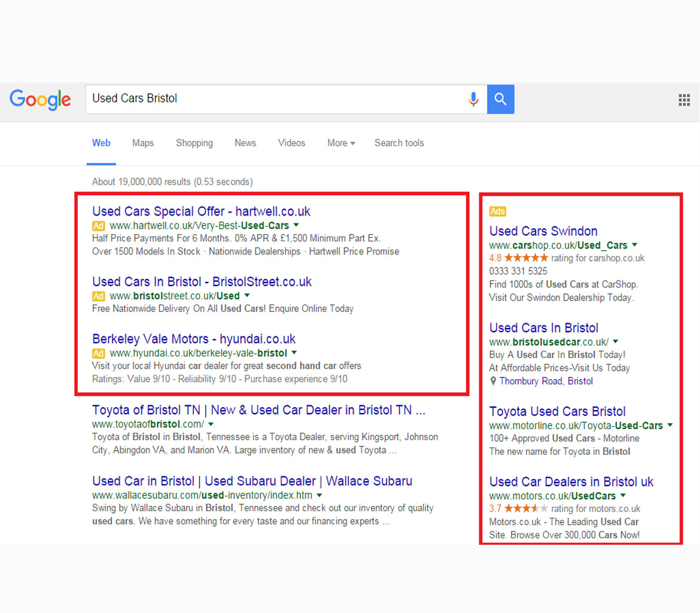The width and height of the screenshot is (700, 613).
Task: Click Thornbury Road, Bristol location link
Action: click(546, 381)
